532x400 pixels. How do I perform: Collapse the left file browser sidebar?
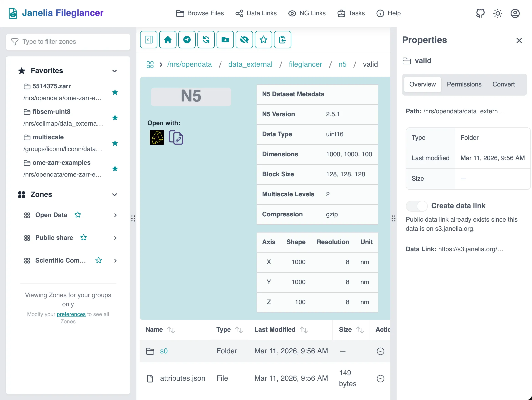click(148, 40)
